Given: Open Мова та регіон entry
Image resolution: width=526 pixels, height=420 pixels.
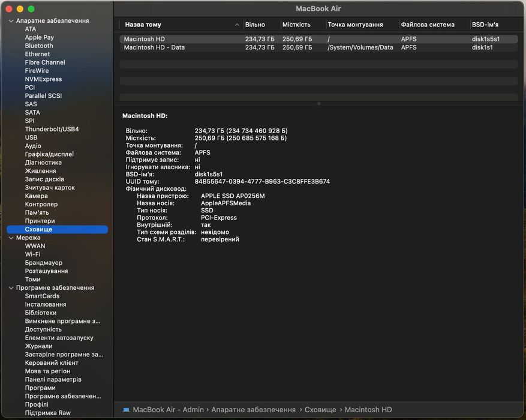Looking at the screenshot, I should (x=47, y=371).
